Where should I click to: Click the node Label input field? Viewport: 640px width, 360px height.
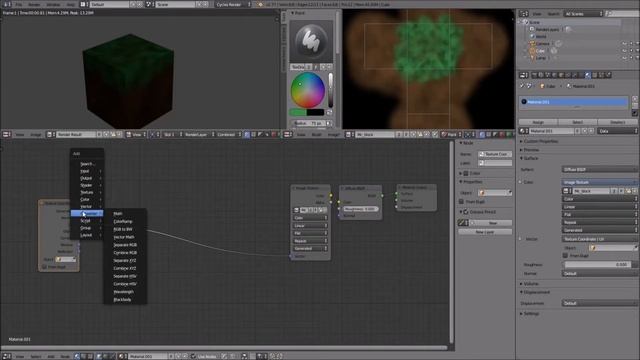tap(495, 163)
